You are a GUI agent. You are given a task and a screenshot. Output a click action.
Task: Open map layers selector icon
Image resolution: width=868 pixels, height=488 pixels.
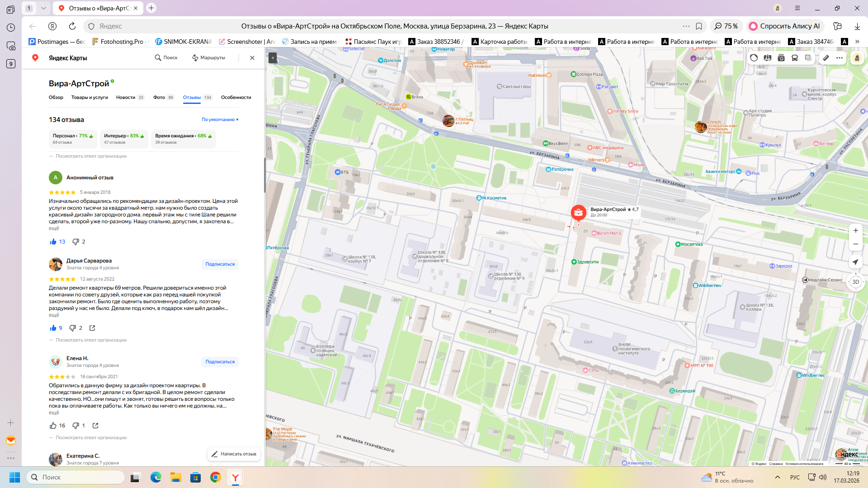click(808, 58)
